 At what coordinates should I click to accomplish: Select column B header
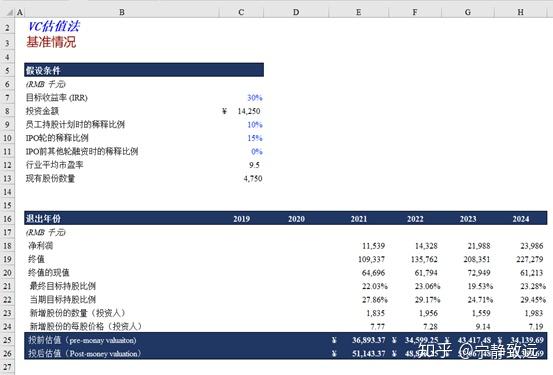(122, 12)
